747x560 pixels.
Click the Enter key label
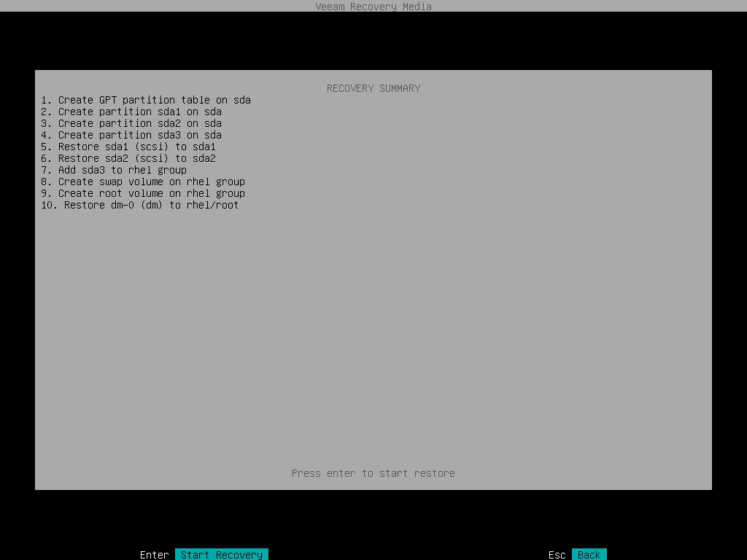click(x=154, y=554)
